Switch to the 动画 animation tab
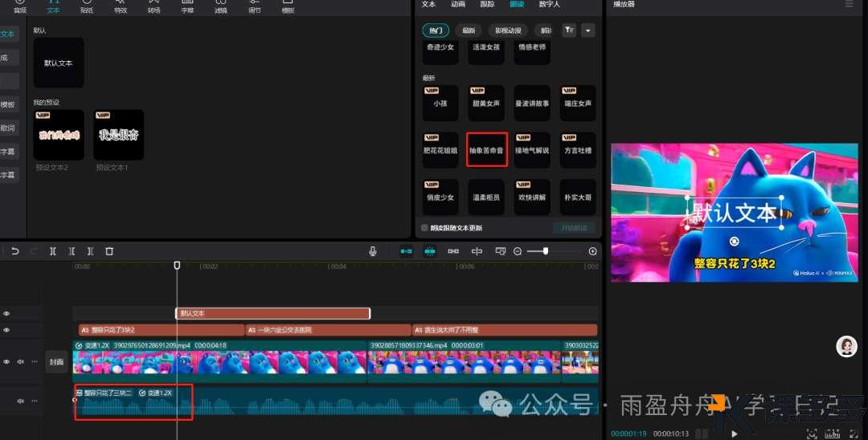 pos(458,4)
